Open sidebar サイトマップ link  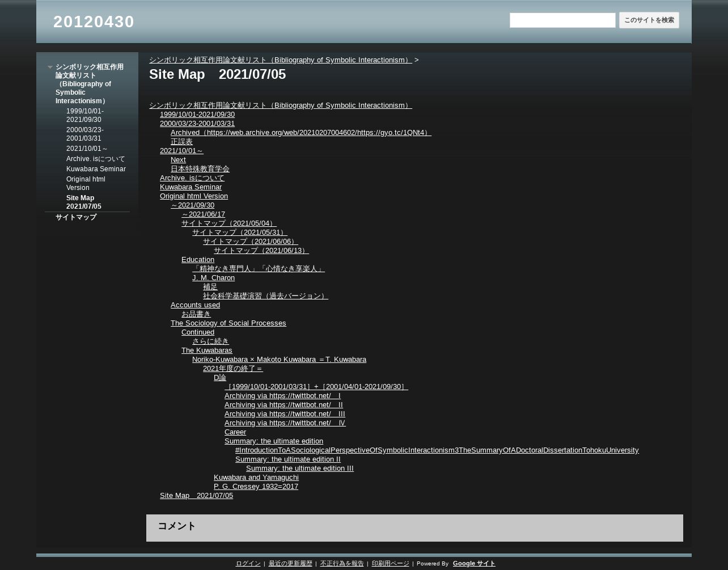[x=76, y=217]
